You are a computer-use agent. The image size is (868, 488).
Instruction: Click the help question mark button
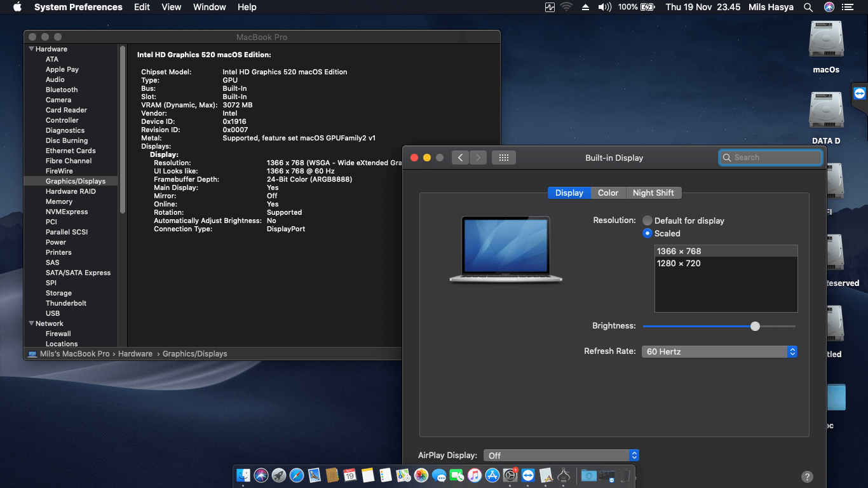click(x=807, y=476)
